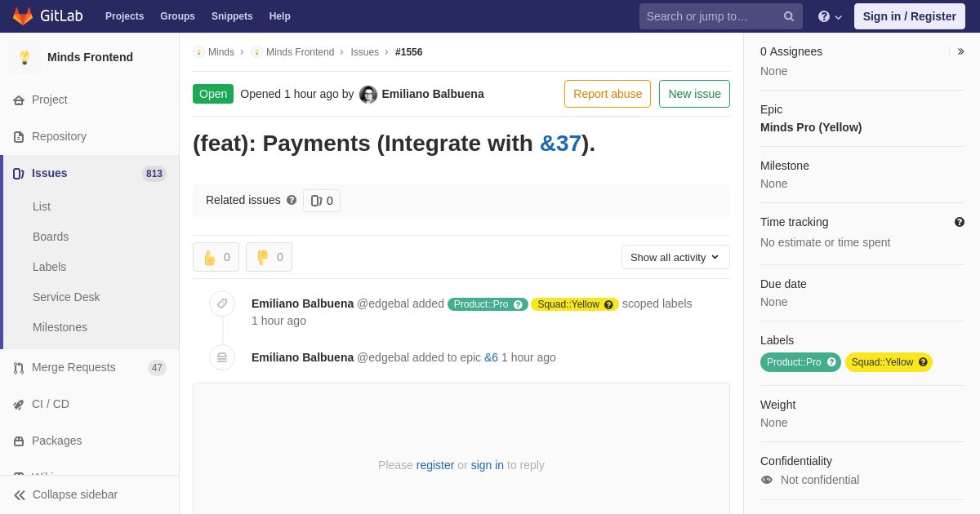980x514 pixels.
Task: Click the register link to reply
Action: tap(435, 465)
